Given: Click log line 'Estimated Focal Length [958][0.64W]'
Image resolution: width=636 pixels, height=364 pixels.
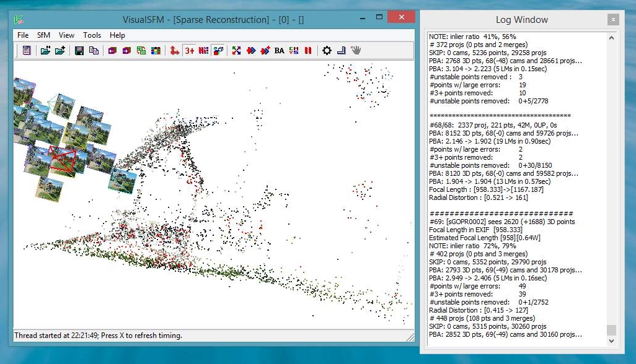Looking at the screenshot, I should [x=484, y=238].
